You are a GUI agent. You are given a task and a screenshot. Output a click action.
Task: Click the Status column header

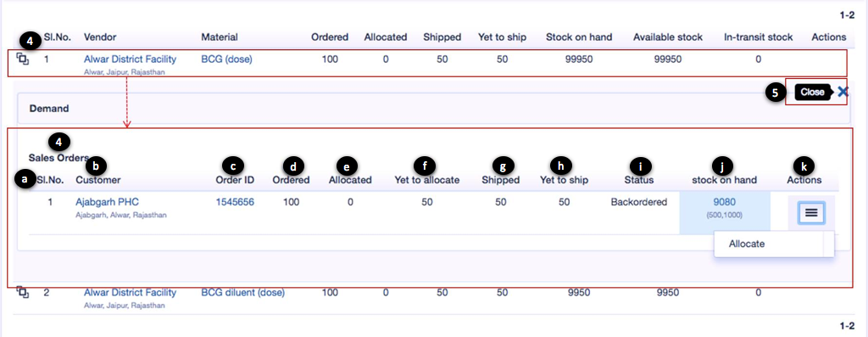[x=641, y=180]
